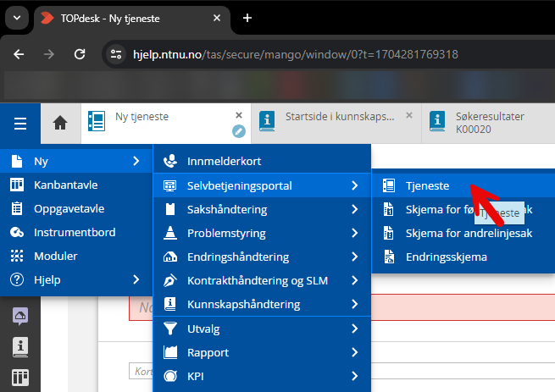Viewport: 555px width, 392px height.
Task: Click the Sakshåndtering icon
Action: pos(170,209)
